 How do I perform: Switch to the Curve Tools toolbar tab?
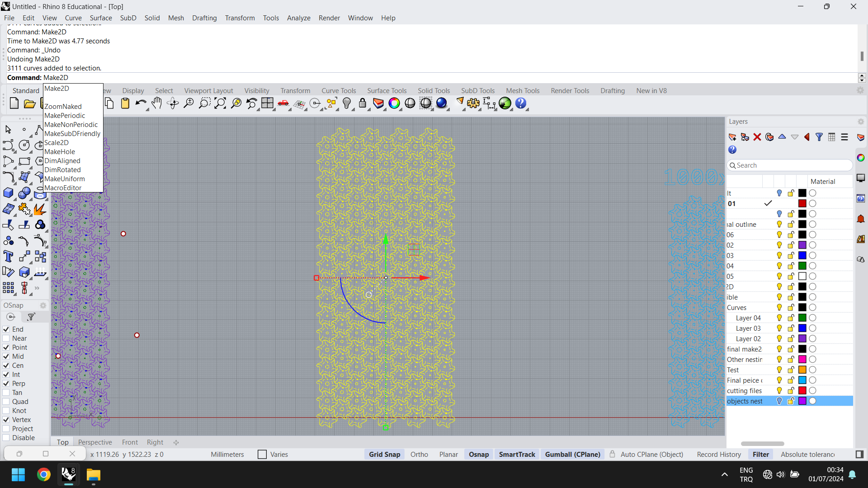point(339,91)
